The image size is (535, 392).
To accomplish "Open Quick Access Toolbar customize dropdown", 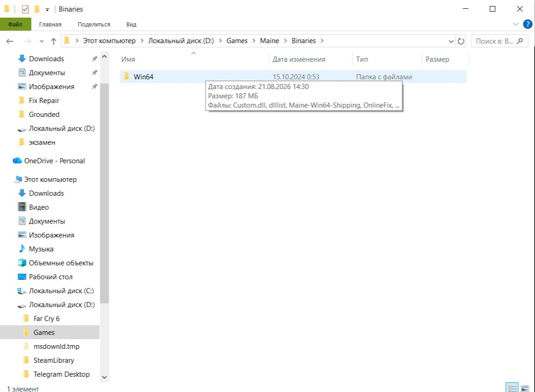I will tap(47, 10).
